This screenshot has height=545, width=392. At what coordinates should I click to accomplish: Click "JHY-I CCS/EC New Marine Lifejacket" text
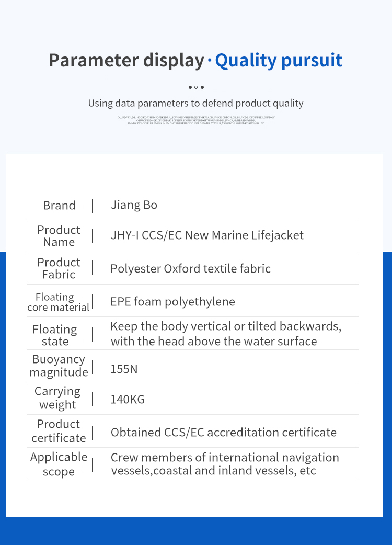click(207, 235)
